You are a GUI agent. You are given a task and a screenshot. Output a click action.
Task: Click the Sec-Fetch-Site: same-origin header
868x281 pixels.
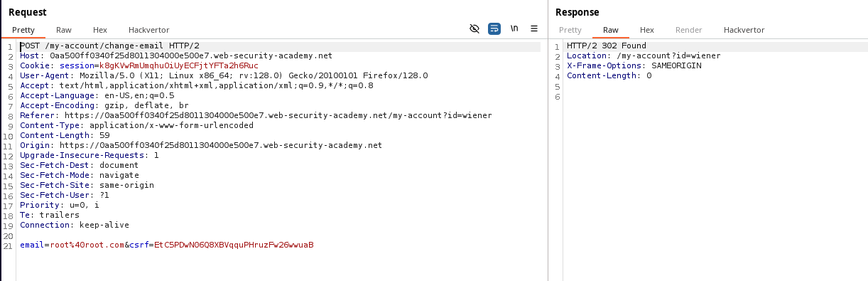pyautogui.click(x=87, y=185)
